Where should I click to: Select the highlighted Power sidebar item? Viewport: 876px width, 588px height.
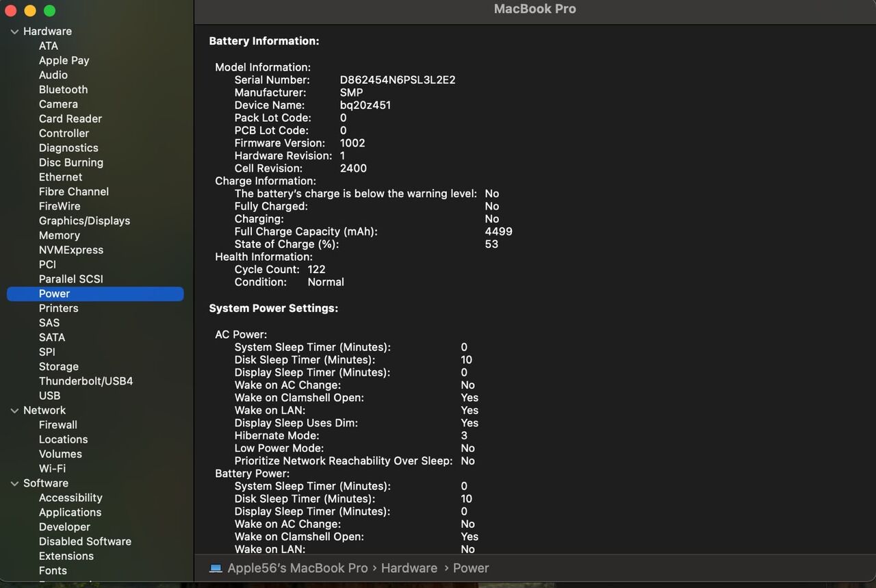(x=95, y=294)
